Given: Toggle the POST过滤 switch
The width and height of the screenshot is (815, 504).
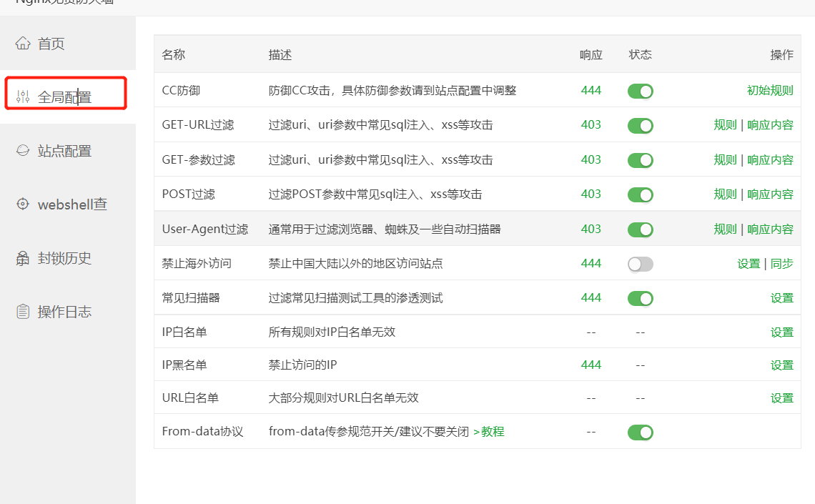Looking at the screenshot, I should [641, 195].
